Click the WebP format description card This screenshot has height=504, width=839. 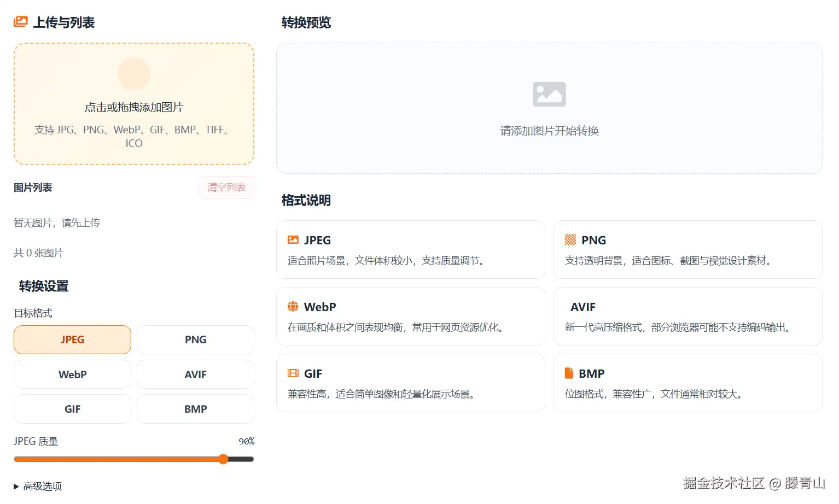click(x=410, y=316)
